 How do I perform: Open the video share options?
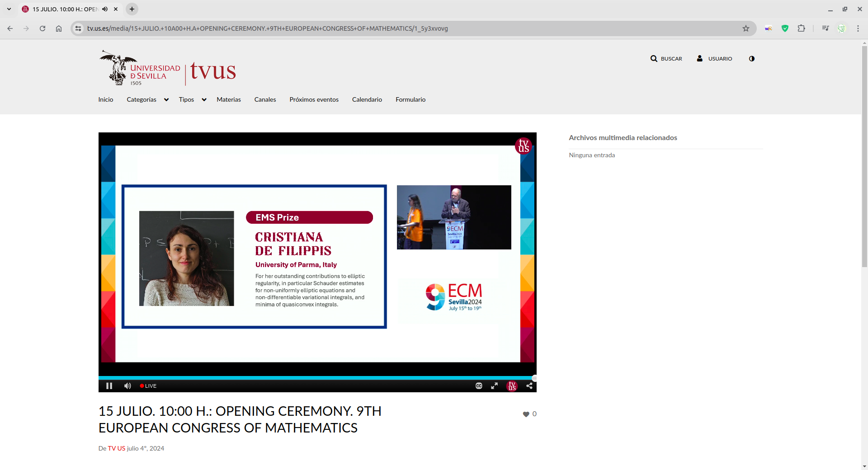529,386
